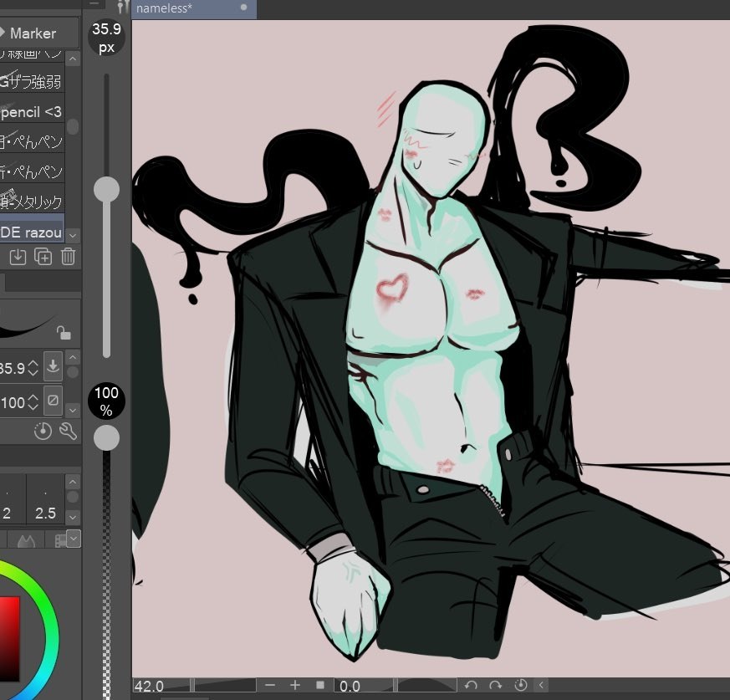Click the color mixing panel tab icon
Viewport: 730px width, 700px height.
tap(26, 541)
